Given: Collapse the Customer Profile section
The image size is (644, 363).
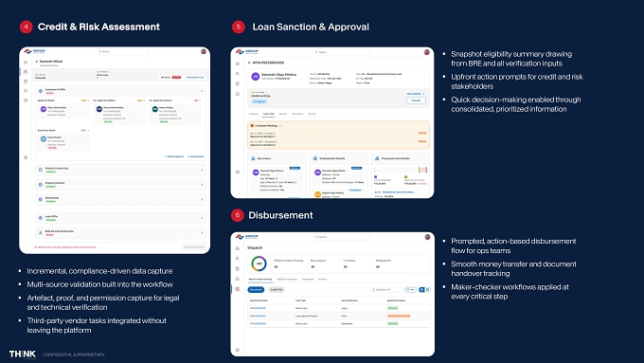Looking at the screenshot, I should click(202, 91).
